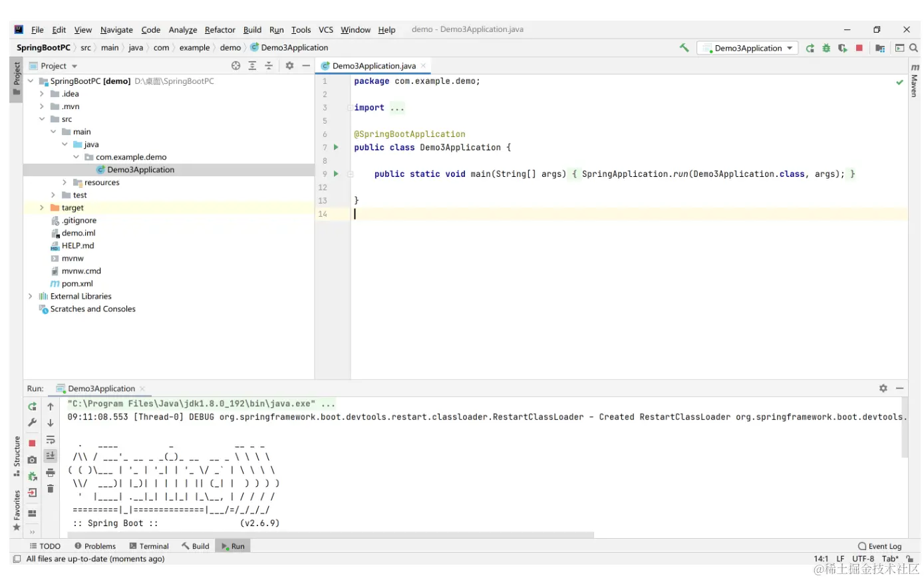This screenshot has width=924, height=580.
Task: Open the Demo3Application run configuration dropdown
Action: click(x=747, y=48)
